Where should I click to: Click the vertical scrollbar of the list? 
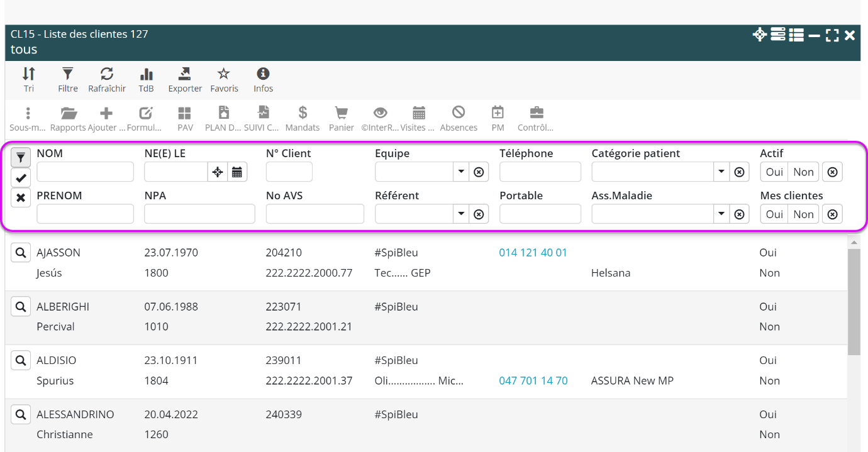[x=854, y=302]
